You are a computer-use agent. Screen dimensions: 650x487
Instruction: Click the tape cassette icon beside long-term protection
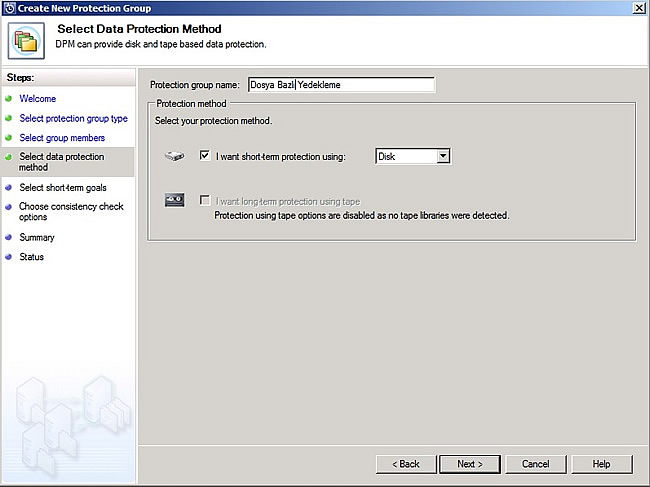[x=175, y=200]
